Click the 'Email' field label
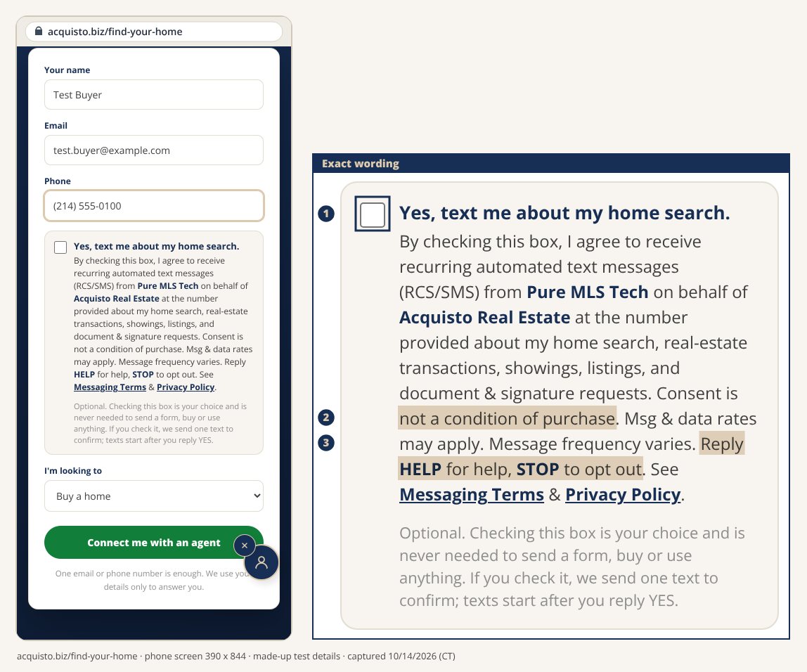The width and height of the screenshot is (807, 672). [56, 126]
